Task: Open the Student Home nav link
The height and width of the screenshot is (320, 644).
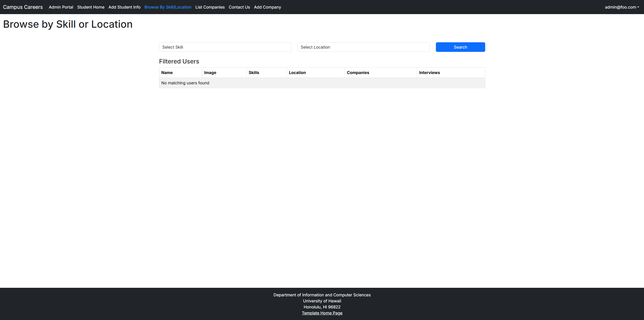Action: pyautogui.click(x=91, y=7)
